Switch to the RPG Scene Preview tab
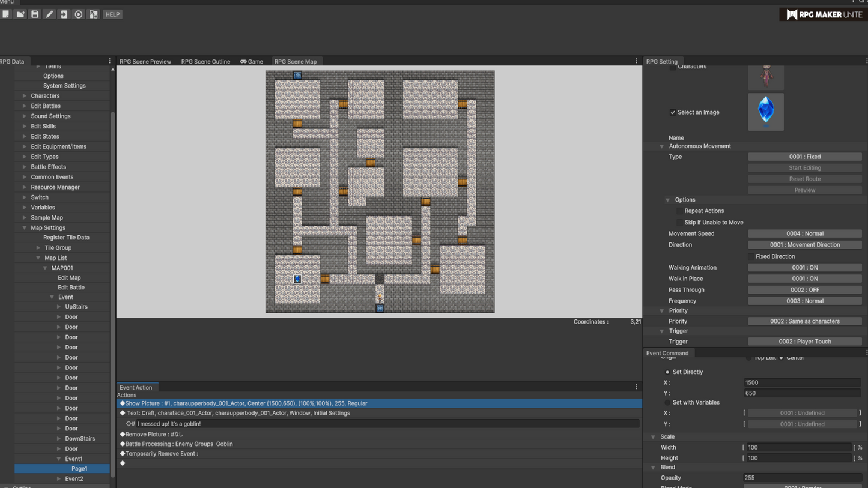Viewport: 868px width, 488px height. (145, 61)
